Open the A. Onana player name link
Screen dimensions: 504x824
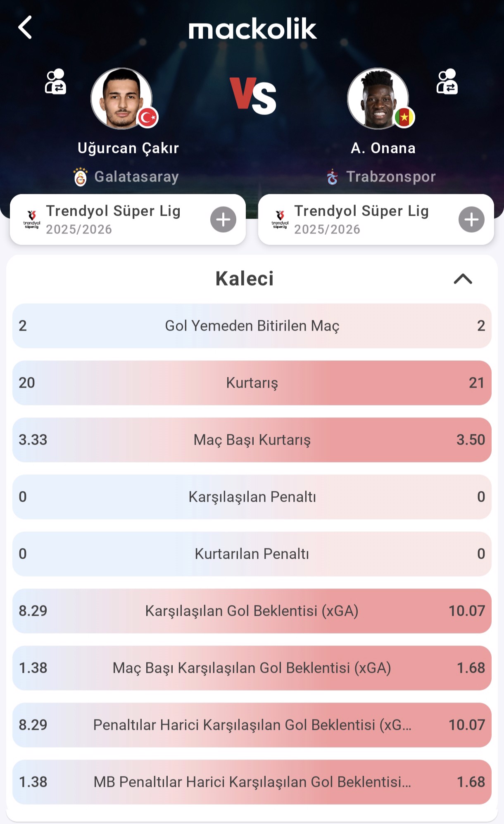point(383,148)
